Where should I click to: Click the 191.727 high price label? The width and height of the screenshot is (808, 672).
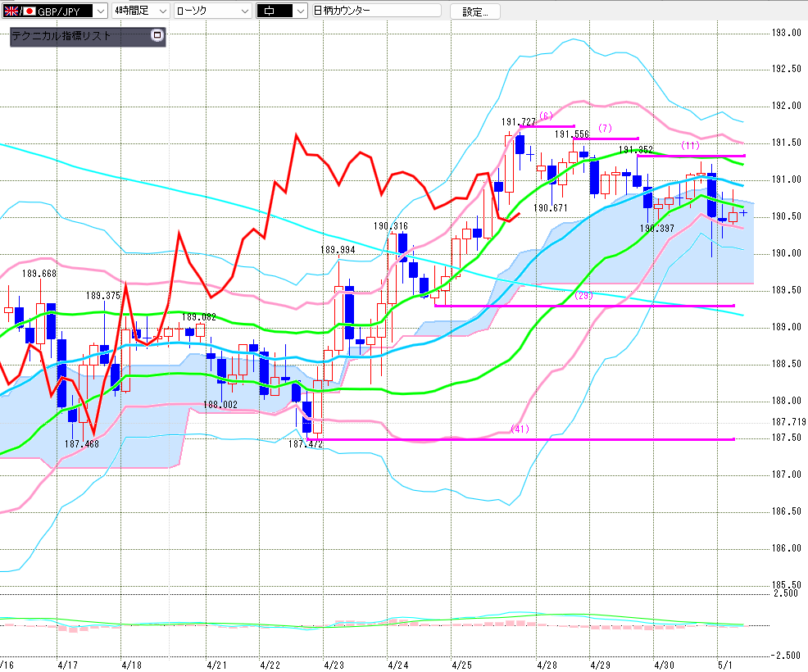tap(518, 122)
